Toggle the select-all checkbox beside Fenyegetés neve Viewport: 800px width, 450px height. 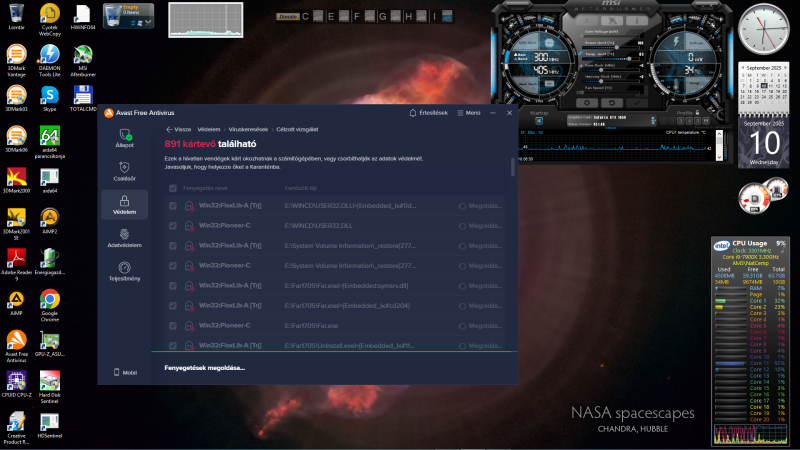173,188
